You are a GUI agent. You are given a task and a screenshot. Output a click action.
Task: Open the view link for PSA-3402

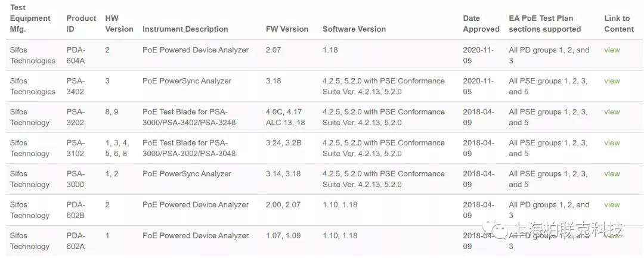[612, 81]
